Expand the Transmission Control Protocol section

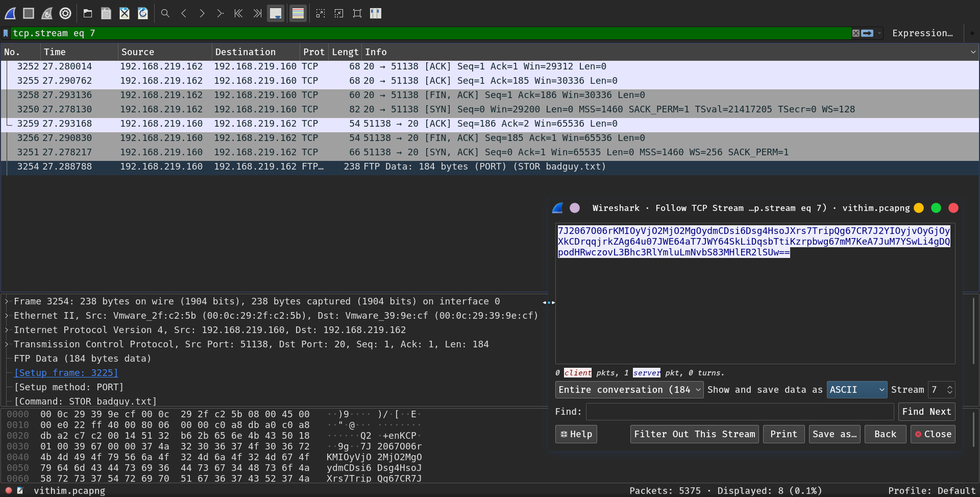pyautogui.click(x=7, y=344)
